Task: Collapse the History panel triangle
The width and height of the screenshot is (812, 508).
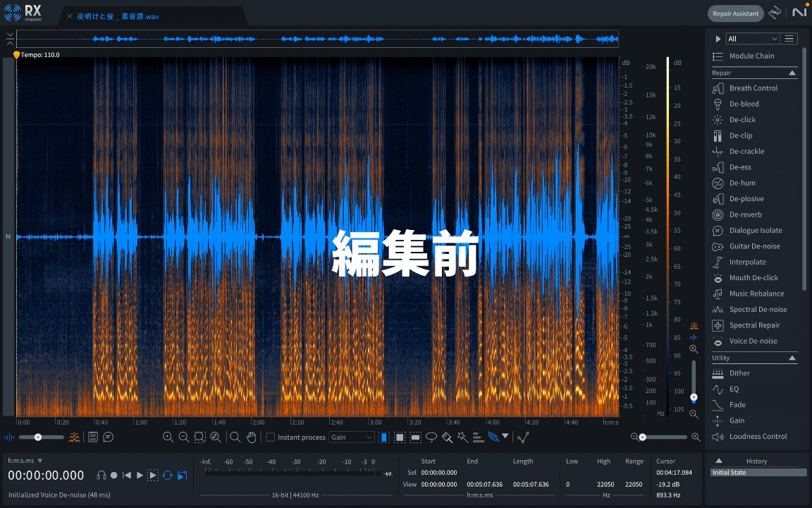Action: click(x=719, y=461)
